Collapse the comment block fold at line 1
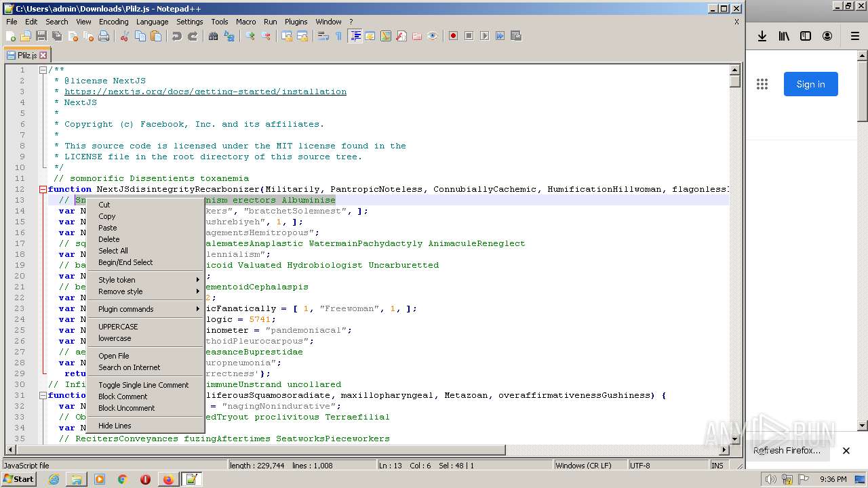 tap(43, 70)
